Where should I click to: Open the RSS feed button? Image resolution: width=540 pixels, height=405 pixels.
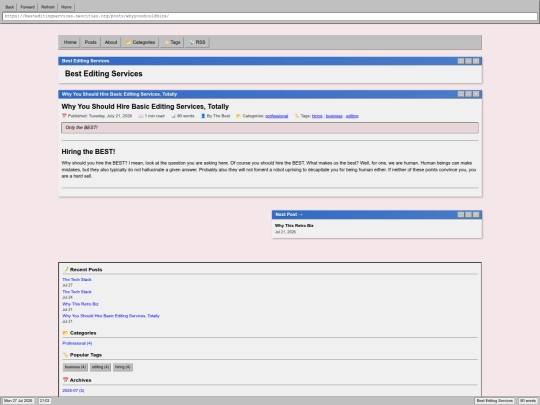[197, 42]
